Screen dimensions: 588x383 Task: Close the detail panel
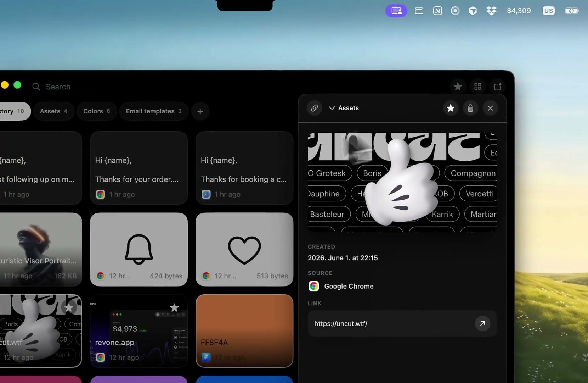[490, 108]
